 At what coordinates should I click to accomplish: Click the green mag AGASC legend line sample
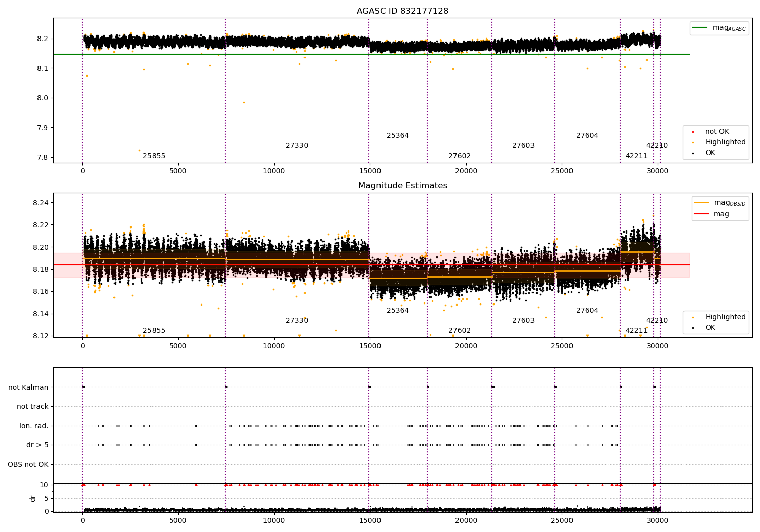pyautogui.click(x=700, y=28)
